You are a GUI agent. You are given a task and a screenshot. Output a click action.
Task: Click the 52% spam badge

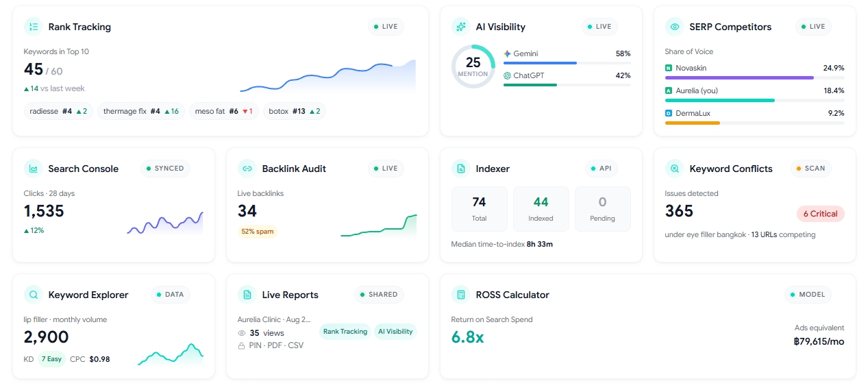tap(258, 232)
